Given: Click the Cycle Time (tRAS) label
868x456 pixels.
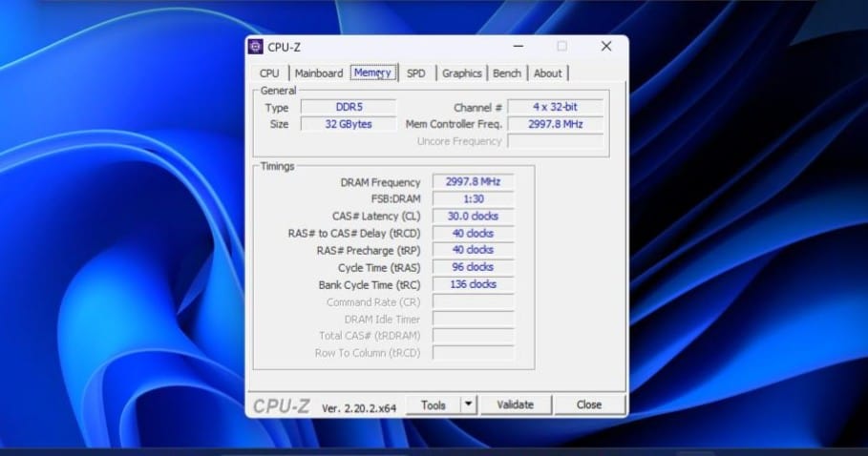Looking at the screenshot, I should [379, 268].
